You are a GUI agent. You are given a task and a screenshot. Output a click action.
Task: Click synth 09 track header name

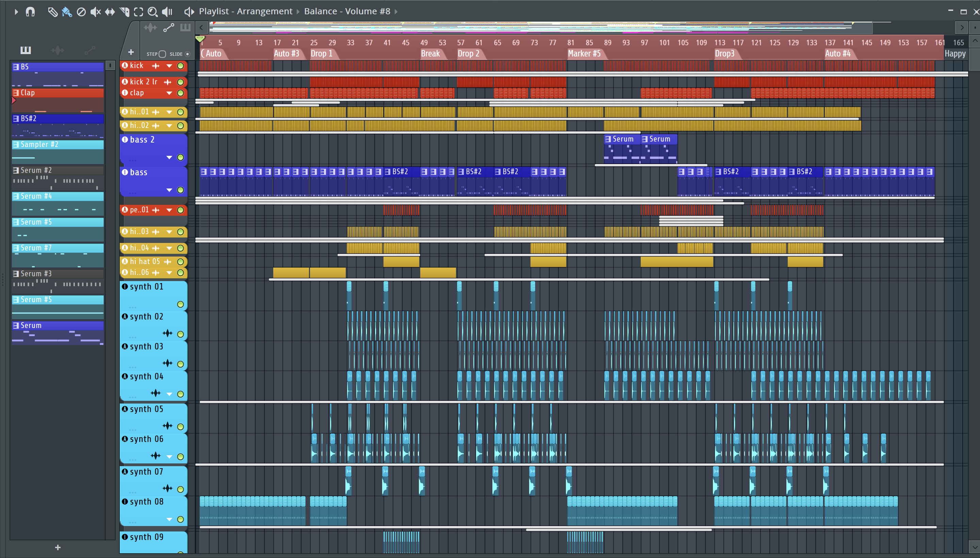click(x=147, y=537)
